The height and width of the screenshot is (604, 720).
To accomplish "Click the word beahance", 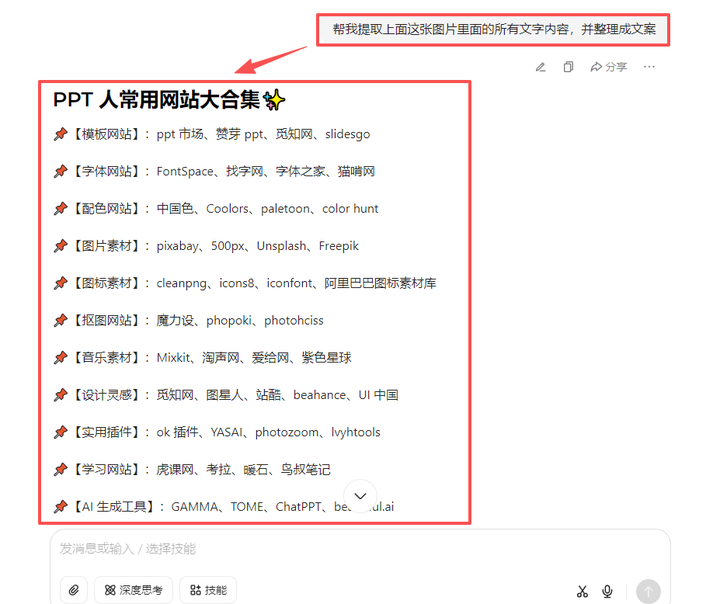I will pyautogui.click(x=320, y=395).
